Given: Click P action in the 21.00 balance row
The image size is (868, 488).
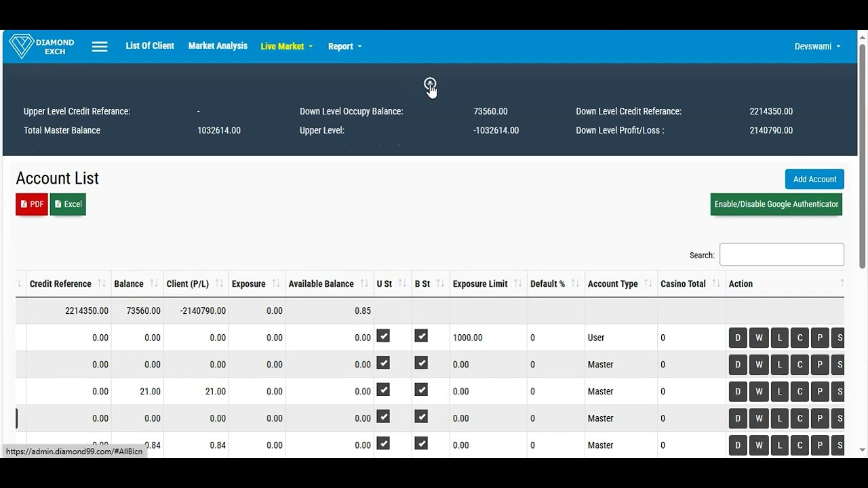Looking at the screenshot, I should 820,391.
